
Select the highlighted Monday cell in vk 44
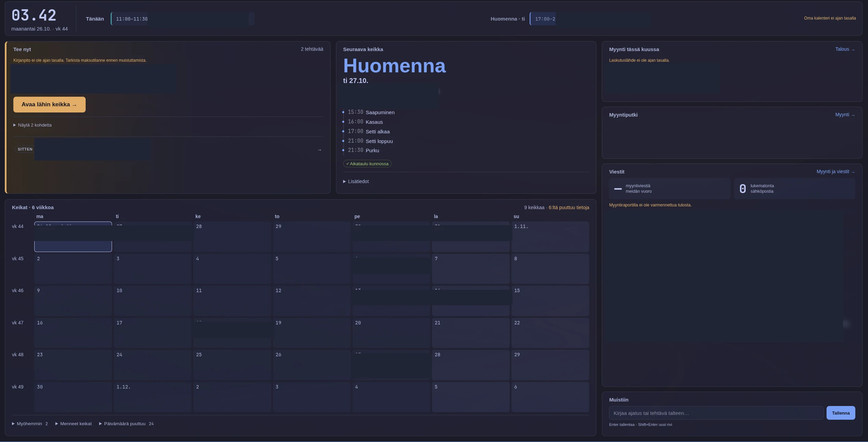point(73,237)
